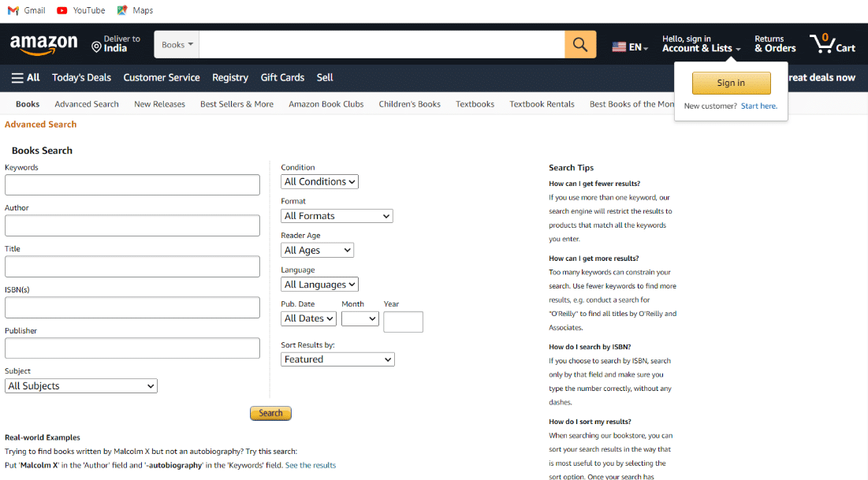Click the 'How can I get fewer results?' heading

click(594, 184)
